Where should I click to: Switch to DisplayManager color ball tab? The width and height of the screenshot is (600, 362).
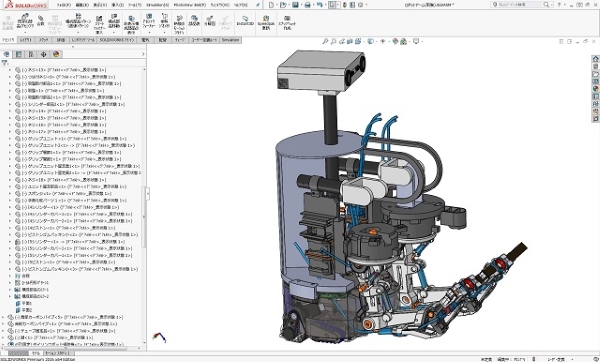point(56,54)
